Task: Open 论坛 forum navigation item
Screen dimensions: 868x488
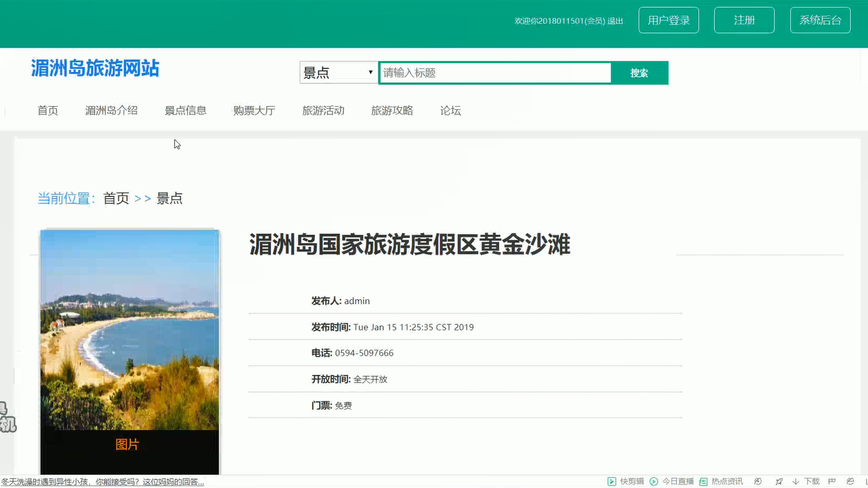Action: 450,110
